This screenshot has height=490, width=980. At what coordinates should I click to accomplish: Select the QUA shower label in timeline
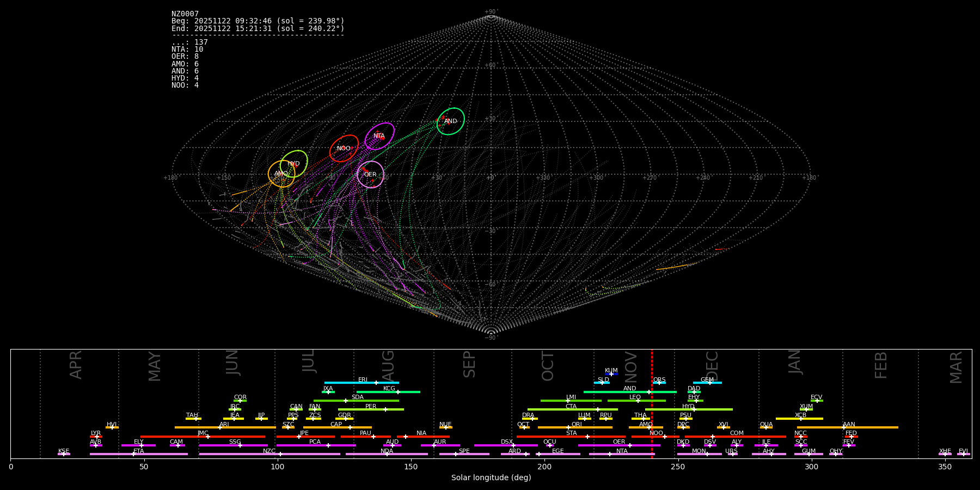point(766,425)
